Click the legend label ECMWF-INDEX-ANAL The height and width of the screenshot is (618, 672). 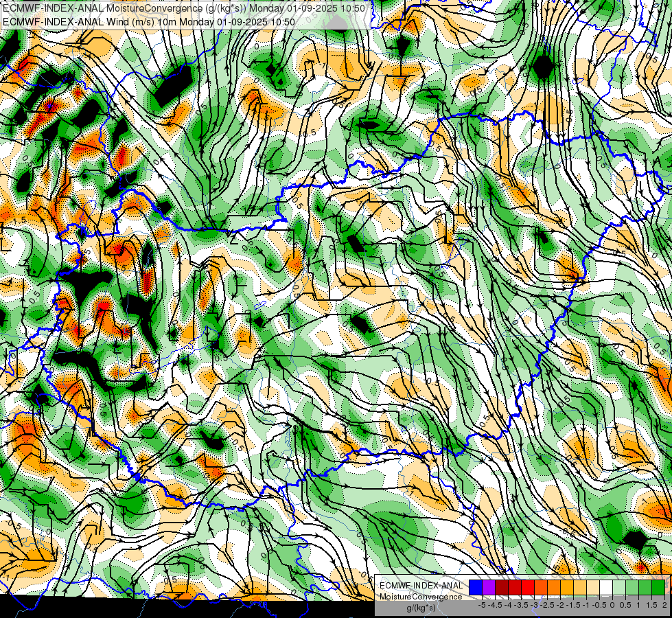[421, 586]
